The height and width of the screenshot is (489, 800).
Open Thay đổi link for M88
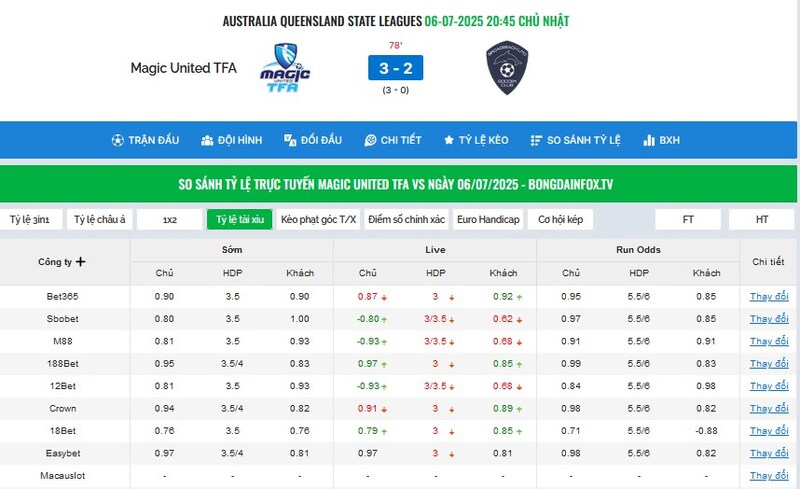pyautogui.click(x=769, y=341)
